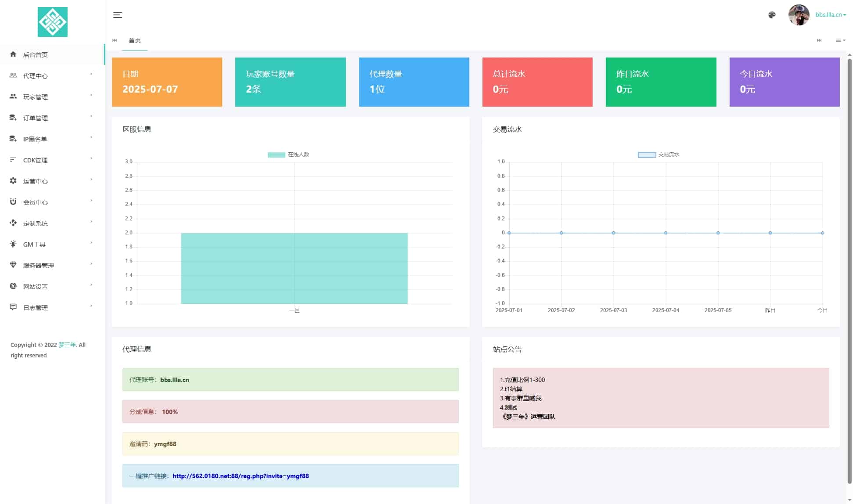Click the hamburger sidebar collapse icon
This screenshot has height=504, width=853.
point(117,15)
